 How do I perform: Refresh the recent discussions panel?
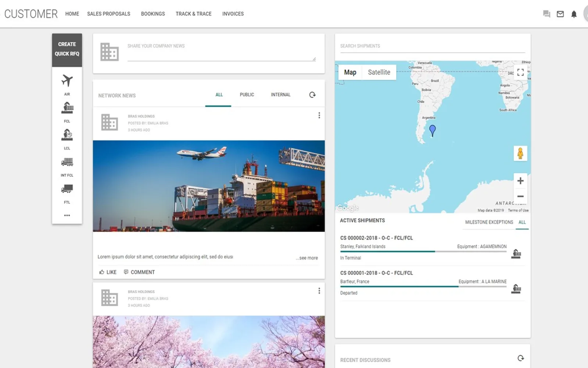pyautogui.click(x=521, y=358)
